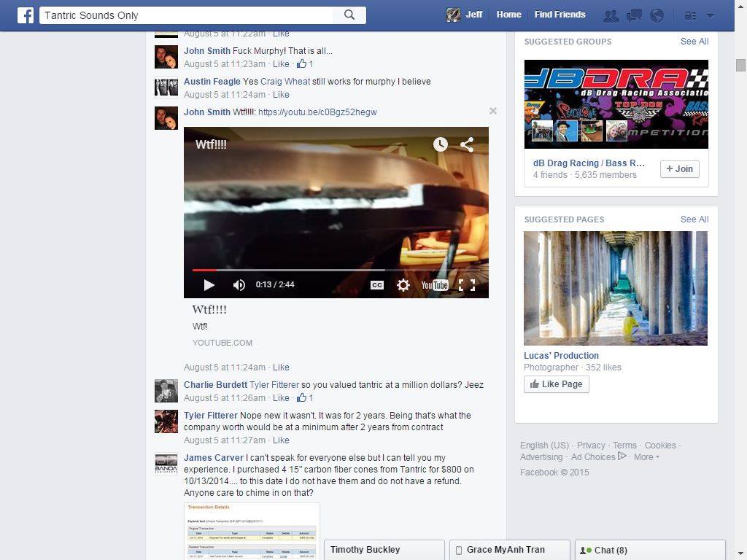Like the comment posted August 5 at 11:24am with video
This screenshot has height=560, width=747.
[281, 367]
